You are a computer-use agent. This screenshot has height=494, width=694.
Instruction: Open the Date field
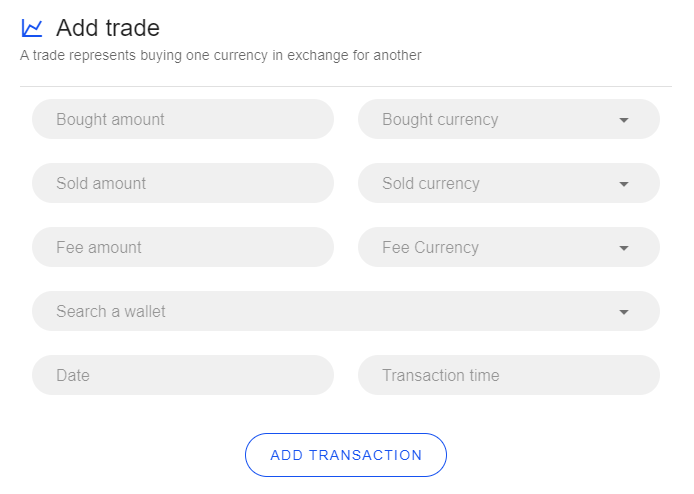click(x=183, y=375)
